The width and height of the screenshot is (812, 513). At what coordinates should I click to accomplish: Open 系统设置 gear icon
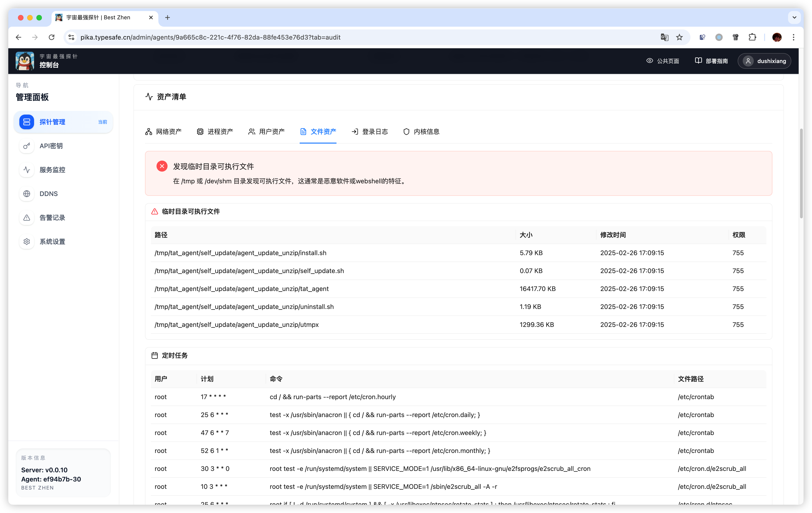point(27,242)
